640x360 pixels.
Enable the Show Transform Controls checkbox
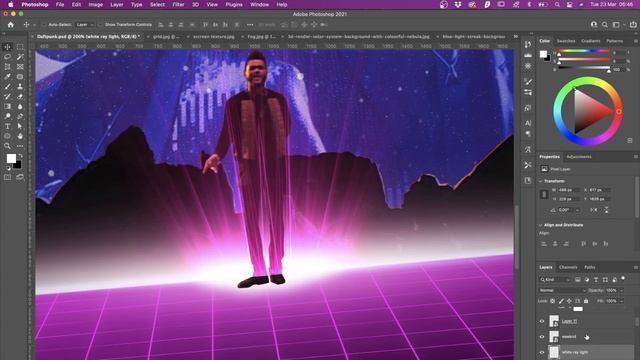100,25
